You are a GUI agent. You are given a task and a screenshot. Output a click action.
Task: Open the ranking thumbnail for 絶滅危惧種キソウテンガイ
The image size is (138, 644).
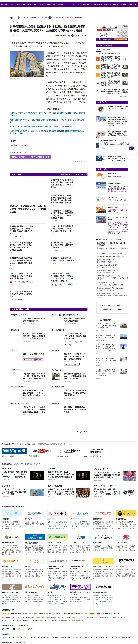[x=125, y=67]
